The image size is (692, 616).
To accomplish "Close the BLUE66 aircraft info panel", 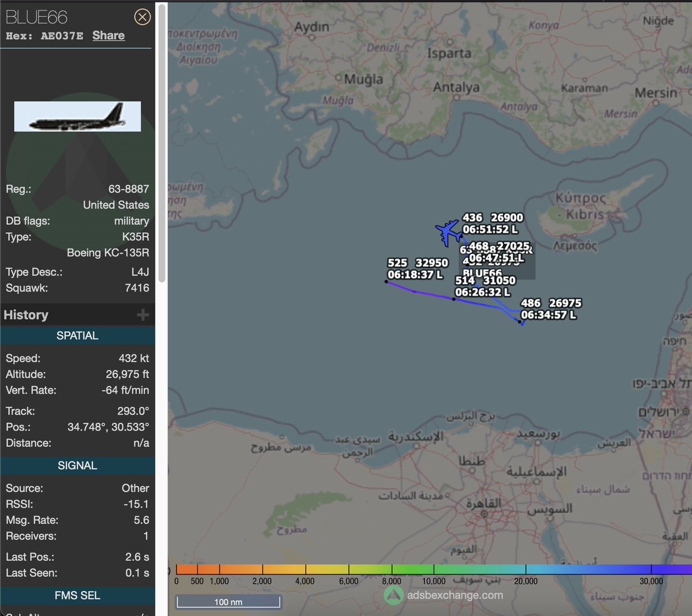I will (x=142, y=17).
